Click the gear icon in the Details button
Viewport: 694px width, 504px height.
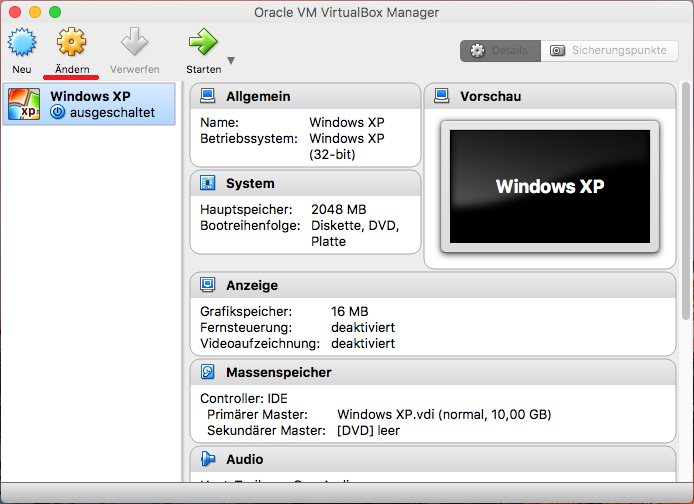478,50
